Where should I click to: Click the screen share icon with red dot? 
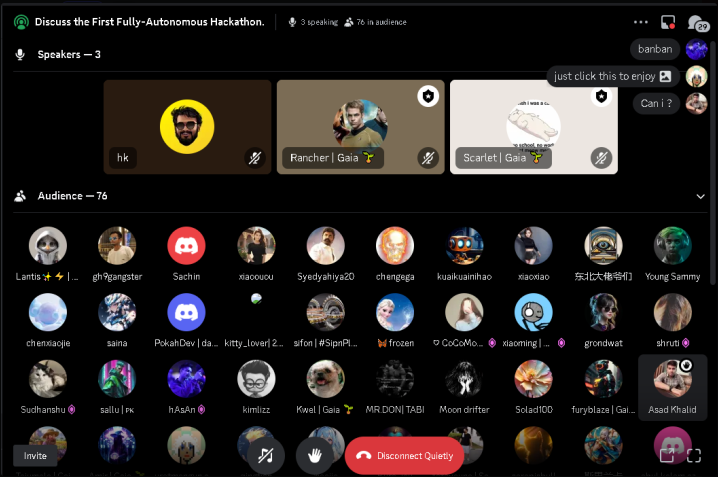click(x=668, y=22)
